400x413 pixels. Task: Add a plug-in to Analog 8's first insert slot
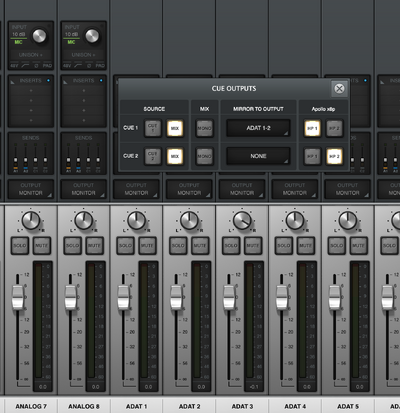click(84, 91)
